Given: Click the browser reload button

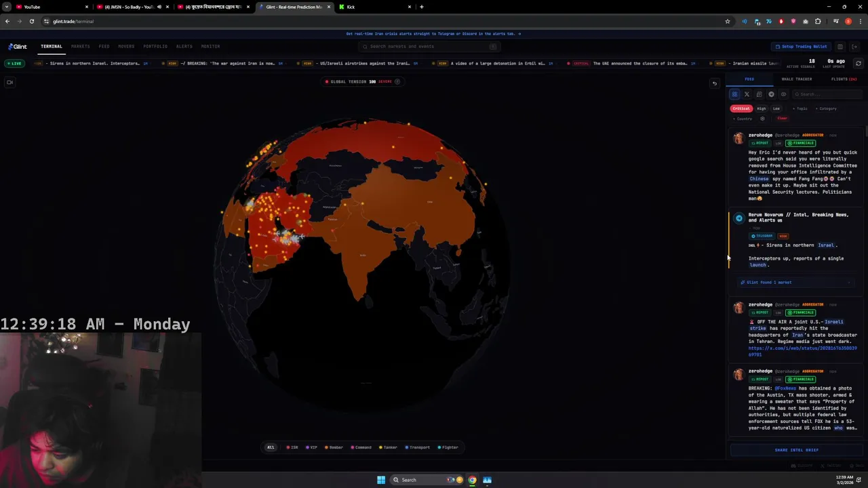Looking at the screenshot, I should pos(31,21).
